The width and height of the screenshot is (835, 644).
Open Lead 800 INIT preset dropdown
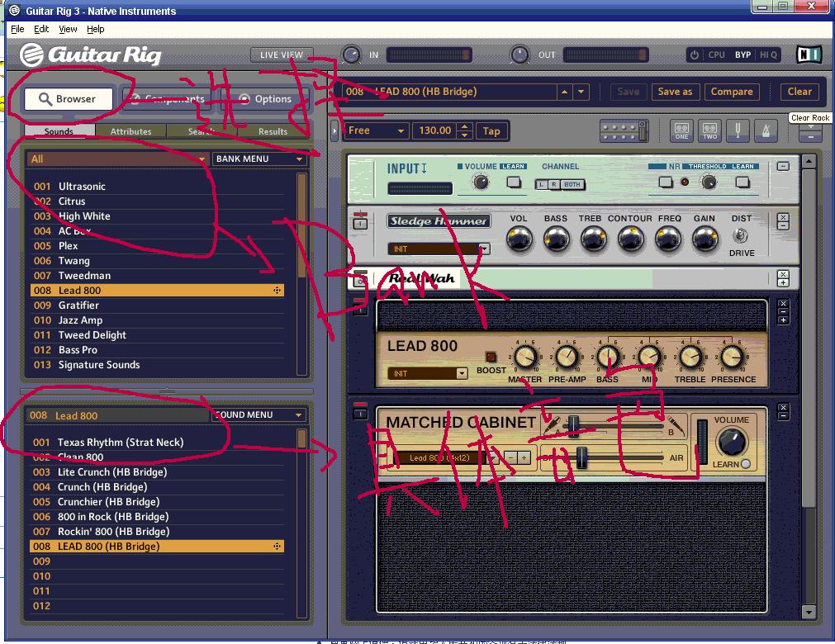click(428, 374)
